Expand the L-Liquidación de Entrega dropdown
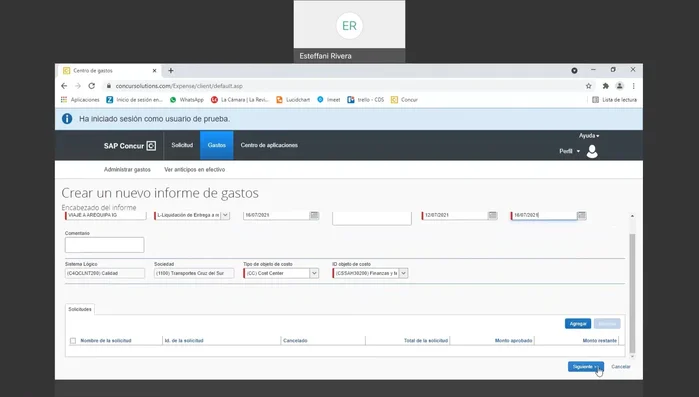The width and height of the screenshot is (699, 397). pyautogui.click(x=226, y=215)
